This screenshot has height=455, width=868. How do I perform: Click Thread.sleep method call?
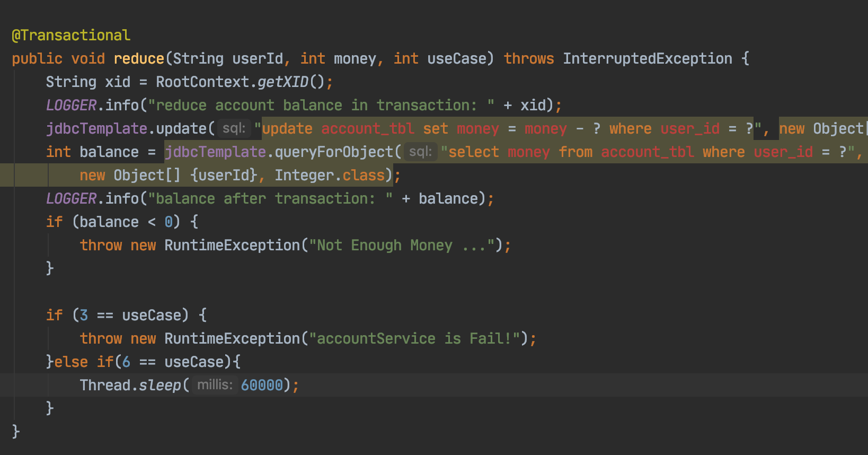(x=160, y=386)
